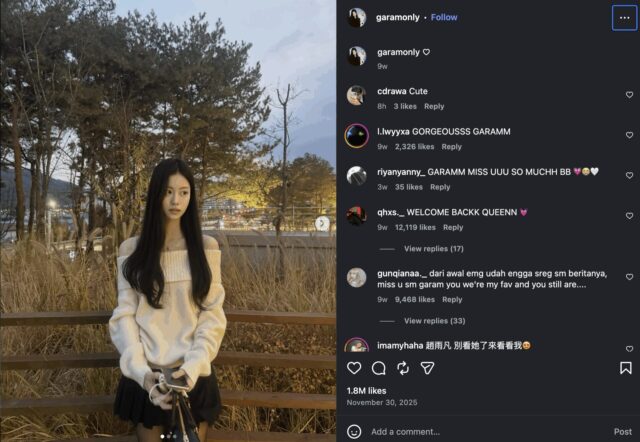Share the post via paper plane icon

[x=427, y=368]
